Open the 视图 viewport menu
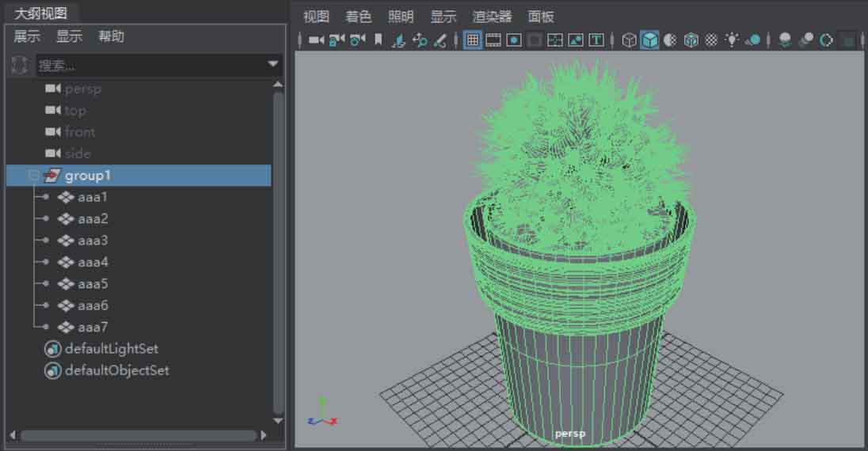Viewport: 868px width, 451px height. [x=316, y=17]
